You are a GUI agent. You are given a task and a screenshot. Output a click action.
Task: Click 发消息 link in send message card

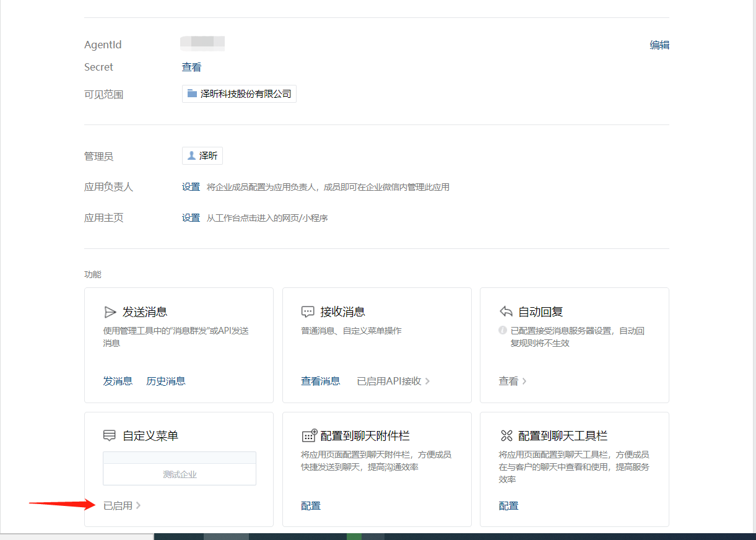point(118,381)
